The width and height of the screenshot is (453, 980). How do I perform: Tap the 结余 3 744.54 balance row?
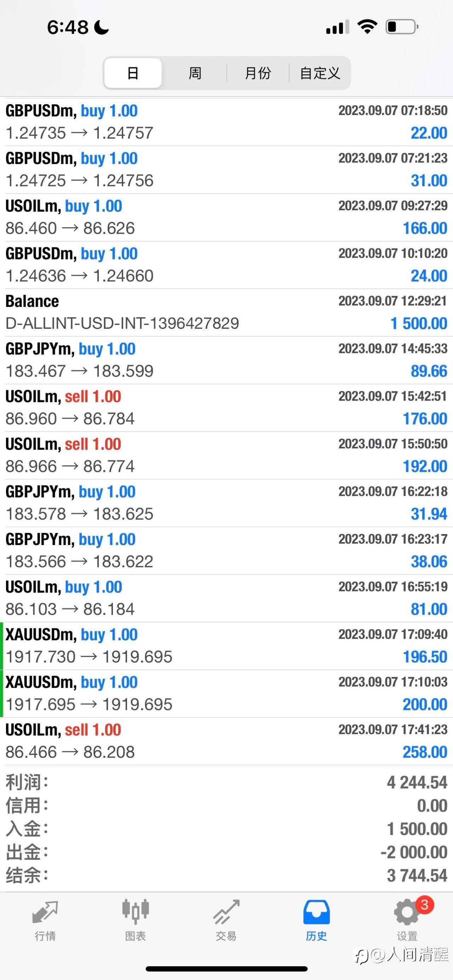226,876
